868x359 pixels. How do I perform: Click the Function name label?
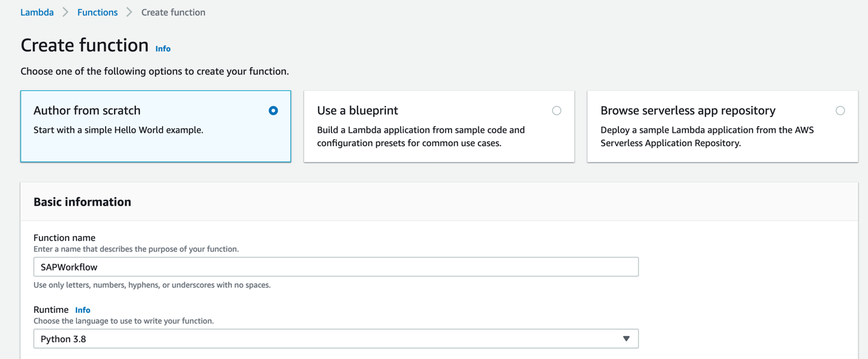(64, 238)
